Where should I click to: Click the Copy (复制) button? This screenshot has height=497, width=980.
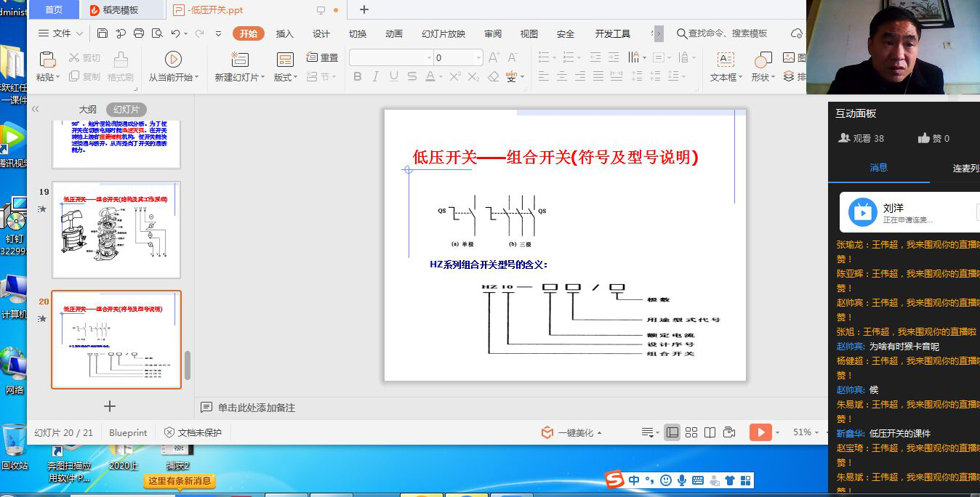[x=84, y=76]
